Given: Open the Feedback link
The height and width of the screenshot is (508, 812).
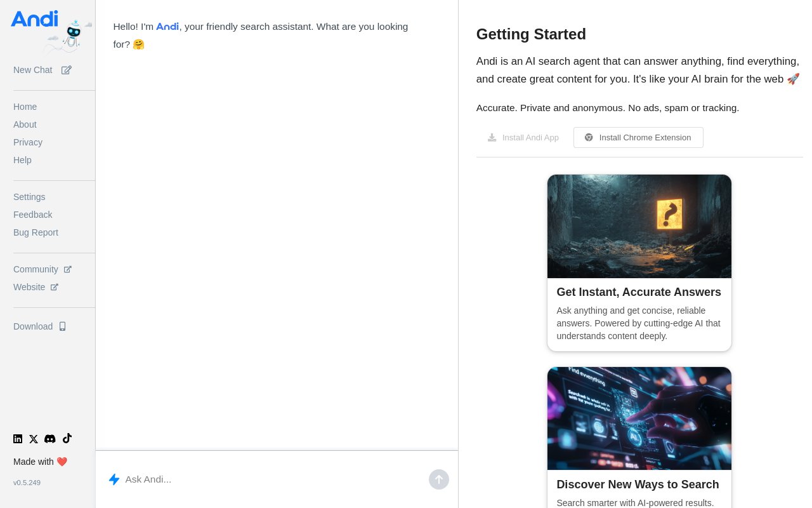Looking at the screenshot, I should [x=33, y=215].
